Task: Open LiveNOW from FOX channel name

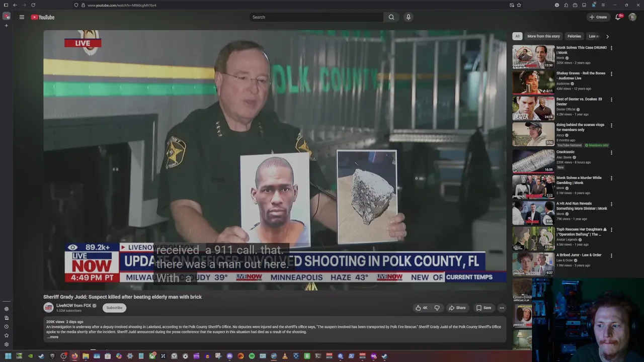Action: (x=73, y=305)
